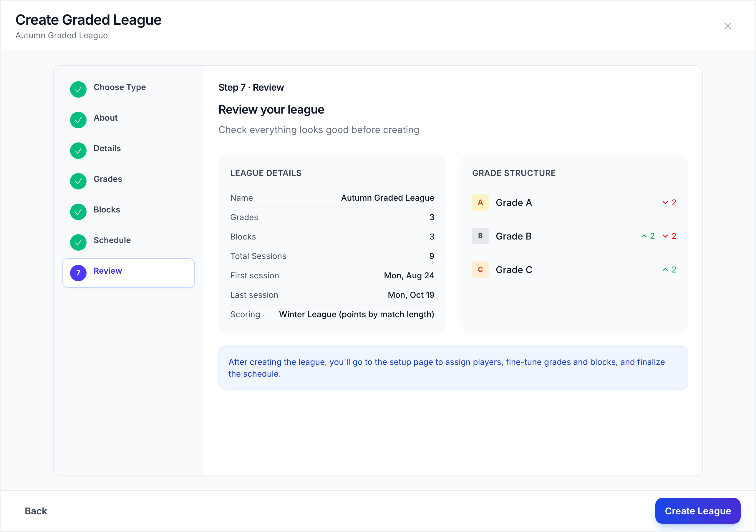The image size is (756, 532).
Task: Click the Grade A letter badge
Action: [480, 202]
